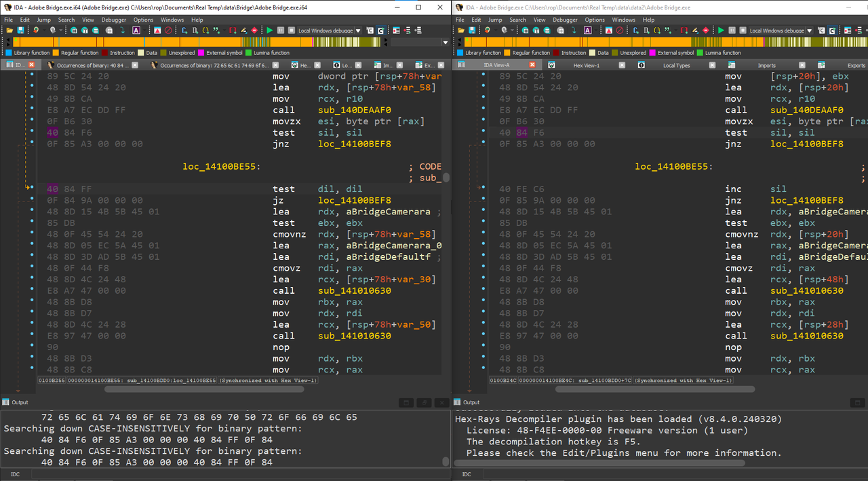
Task: Click red diamond breakpoint icon in left toolbar
Action: (x=254, y=31)
